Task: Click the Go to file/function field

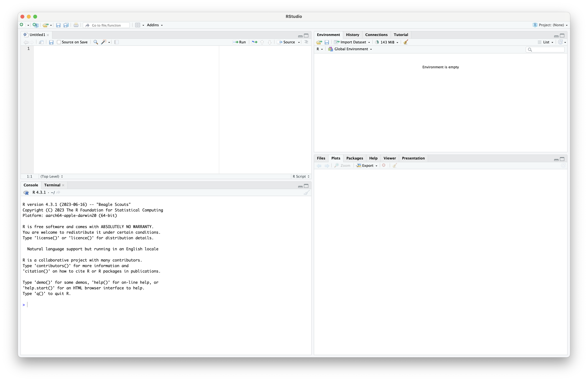Action: click(x=106, y=25)
